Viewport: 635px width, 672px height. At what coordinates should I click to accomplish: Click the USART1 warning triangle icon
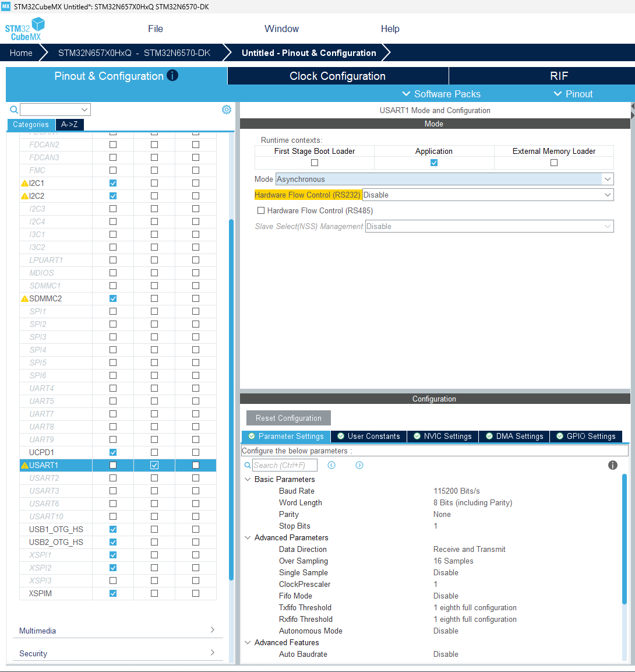tap(25, 466)
